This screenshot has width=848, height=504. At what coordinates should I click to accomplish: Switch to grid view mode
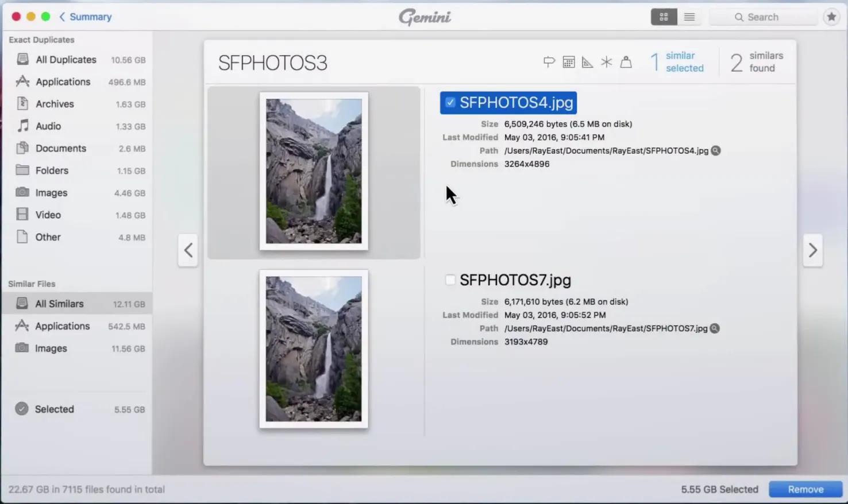point(664,17)
